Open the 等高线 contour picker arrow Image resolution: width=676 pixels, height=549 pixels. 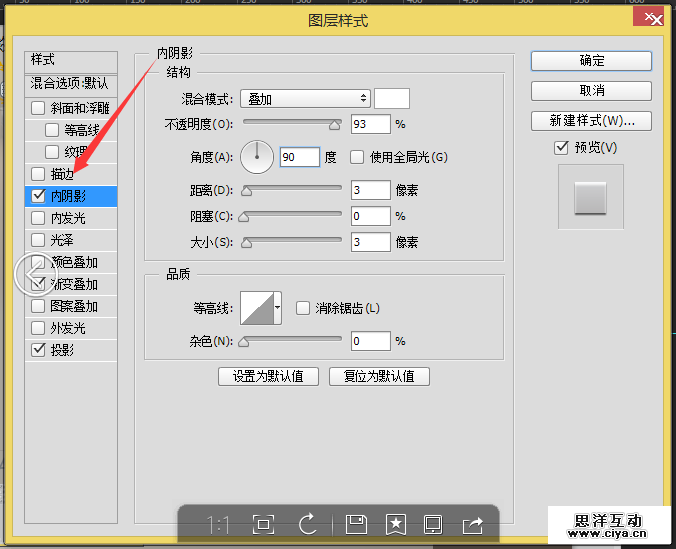coord(278,307)
